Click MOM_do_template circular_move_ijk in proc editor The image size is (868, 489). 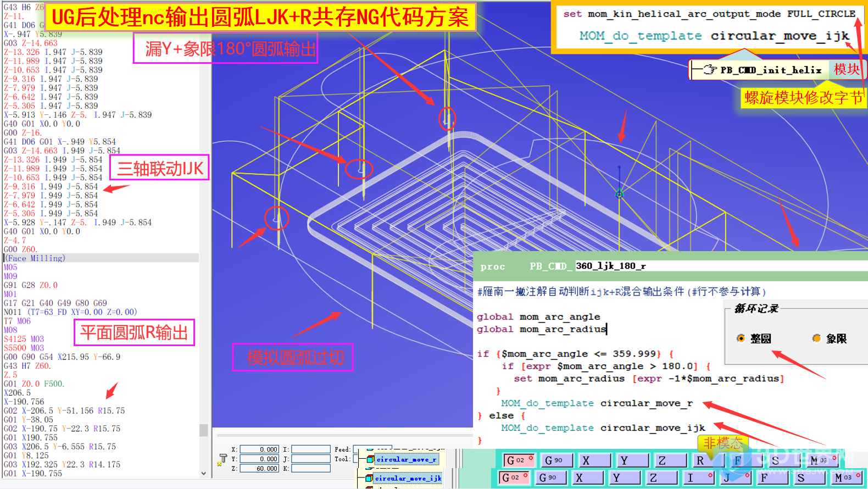pos(603,428)
